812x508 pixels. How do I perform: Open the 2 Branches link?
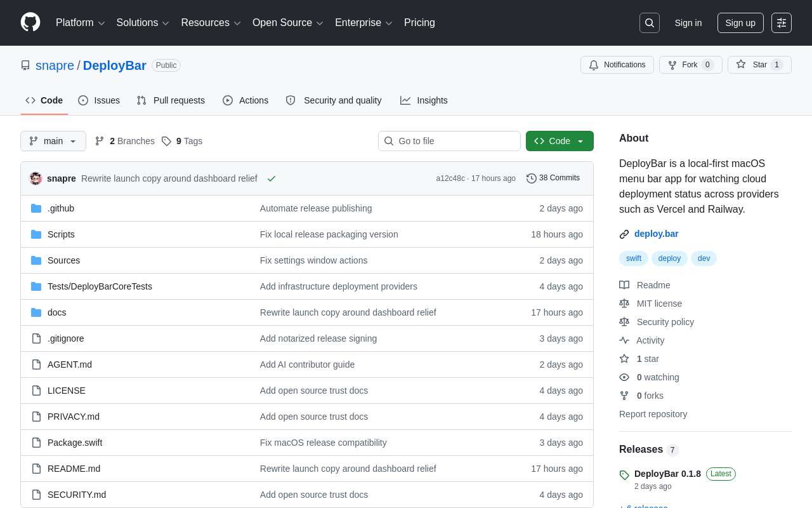click(125, 141)
